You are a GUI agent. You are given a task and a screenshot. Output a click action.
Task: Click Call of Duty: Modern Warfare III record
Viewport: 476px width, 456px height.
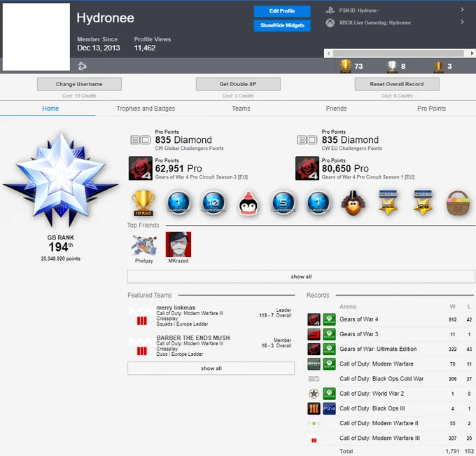(x=379, y=438)
